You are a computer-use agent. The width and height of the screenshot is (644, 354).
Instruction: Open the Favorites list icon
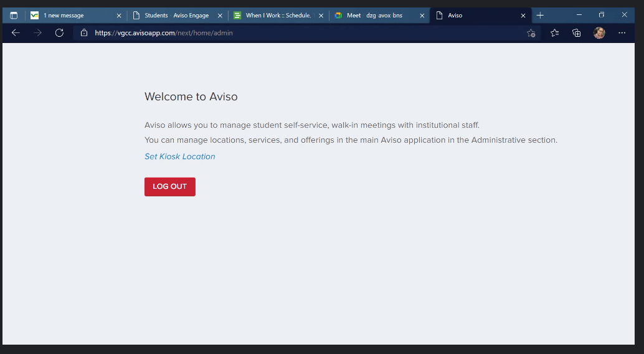click(x=554, y=33)
